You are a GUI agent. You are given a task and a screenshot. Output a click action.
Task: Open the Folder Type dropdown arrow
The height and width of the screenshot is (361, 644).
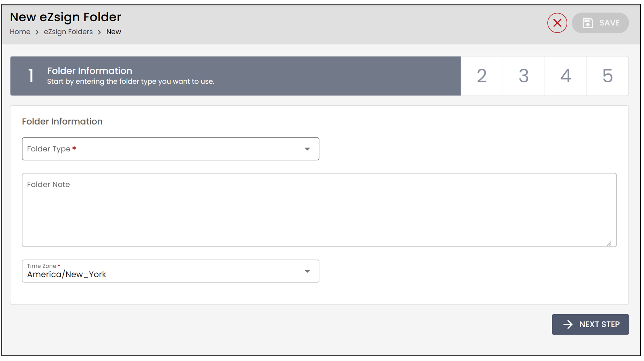tap(308, 149)
